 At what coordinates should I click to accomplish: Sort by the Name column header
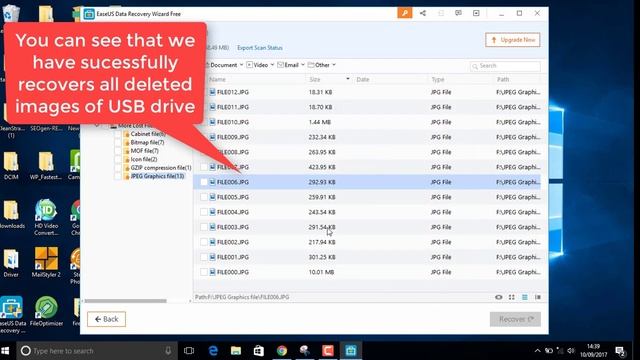click(x=217, y=79)
